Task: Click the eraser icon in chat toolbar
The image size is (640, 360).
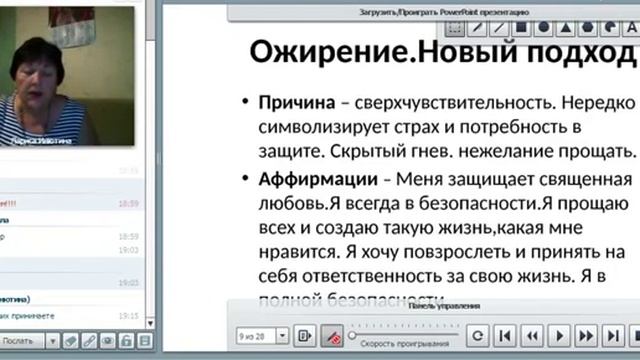Action: click(x=70, y=340)
